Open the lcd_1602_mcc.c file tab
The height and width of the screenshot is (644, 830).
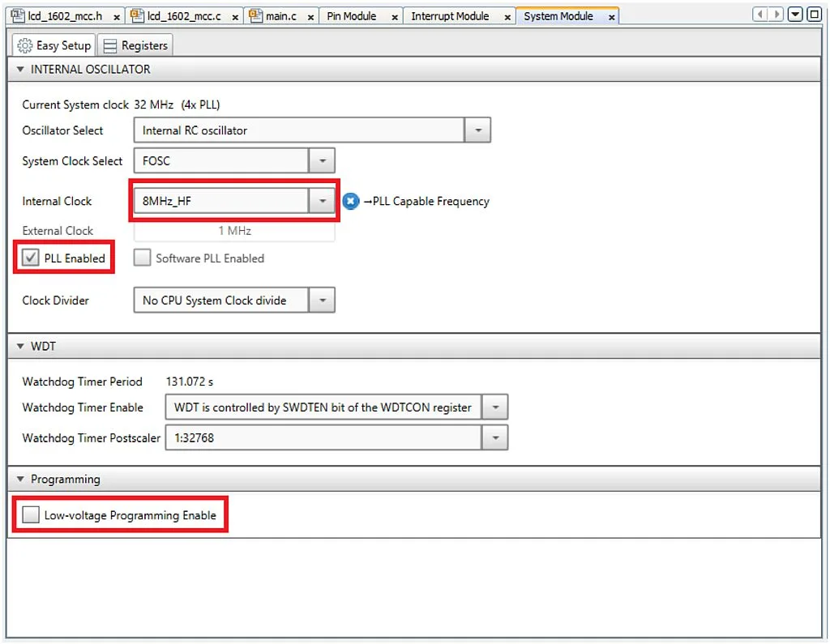(x=183, y=16)
